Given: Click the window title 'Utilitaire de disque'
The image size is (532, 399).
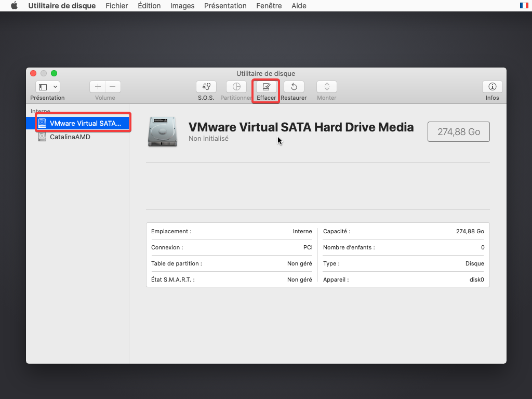Looking at the screenshot, I should coord(265,74).
